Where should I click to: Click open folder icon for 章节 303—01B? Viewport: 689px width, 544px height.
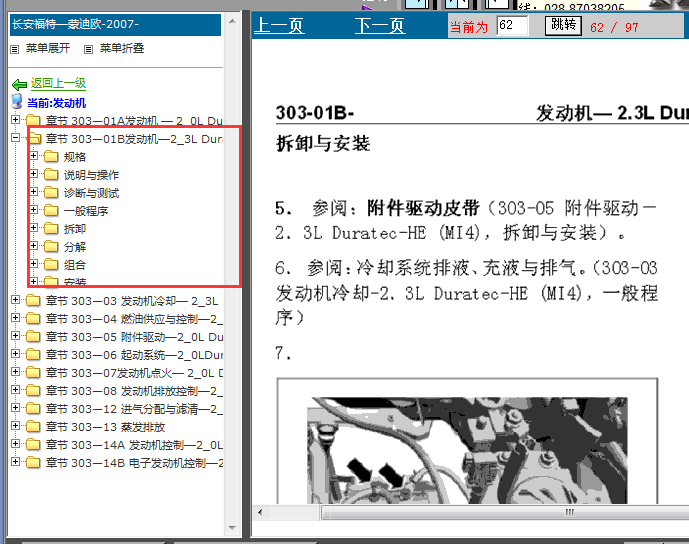[35, 138]
